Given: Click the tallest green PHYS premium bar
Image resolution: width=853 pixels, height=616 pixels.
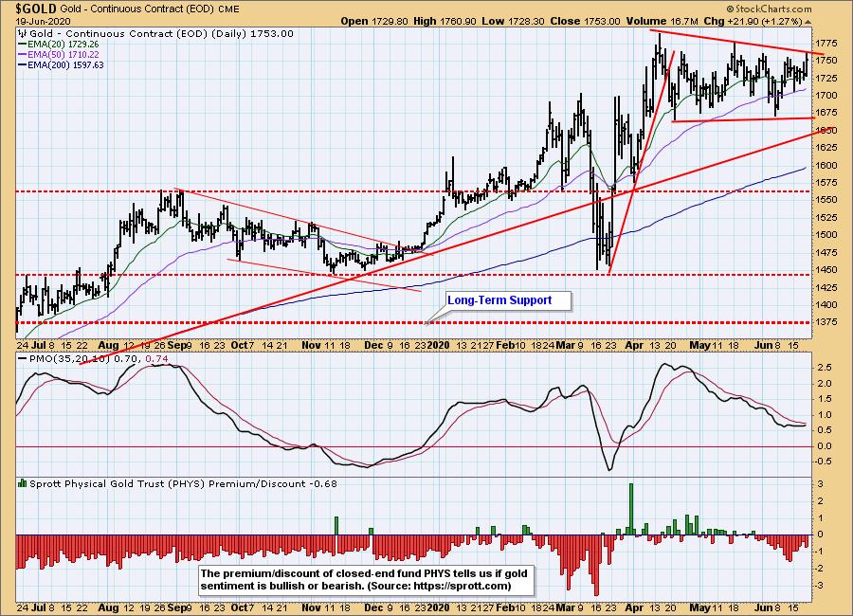Looking at the screenshot, I should 631,509.
